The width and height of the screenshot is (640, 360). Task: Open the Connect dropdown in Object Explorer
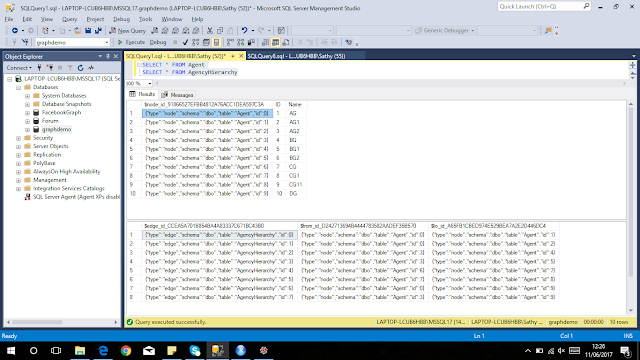point(19,68)
